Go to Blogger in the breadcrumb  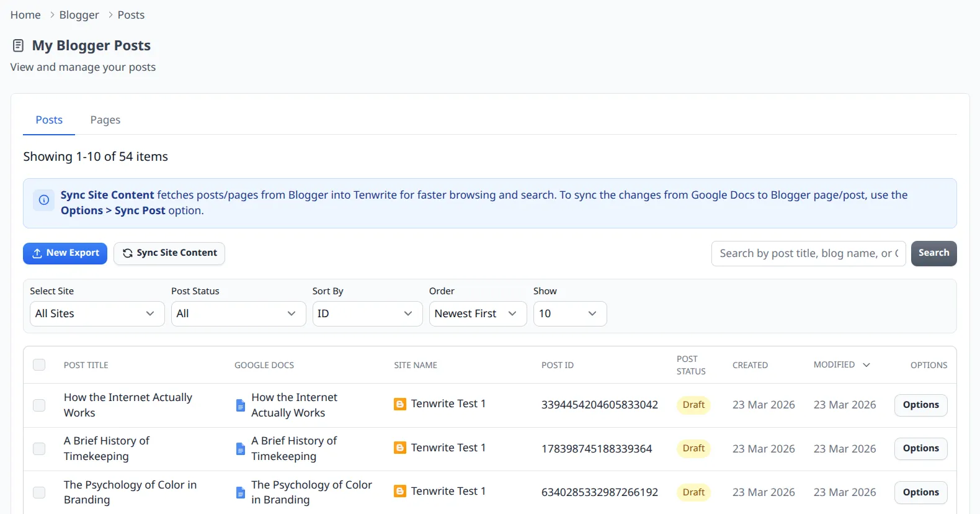pos(79,15)
